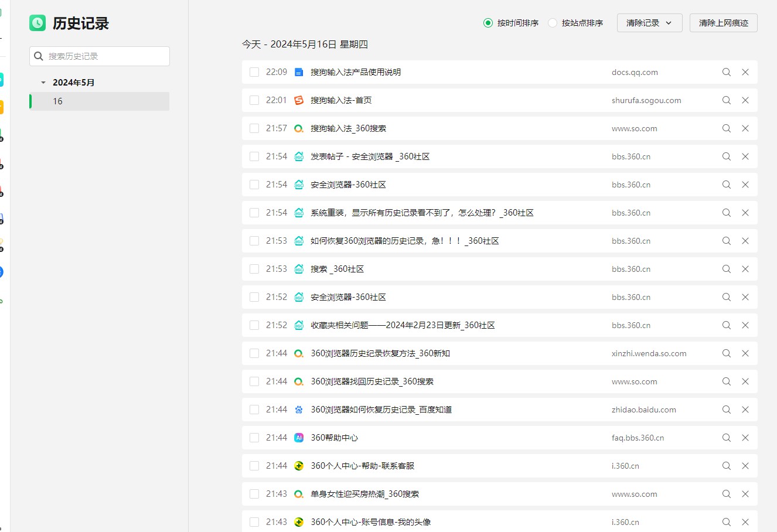Remove the 如何恢复360浏览器的历史记录 entry
The width and height of the screenshot is (777, 532).
pyautogui.click(x=745, y=241)
